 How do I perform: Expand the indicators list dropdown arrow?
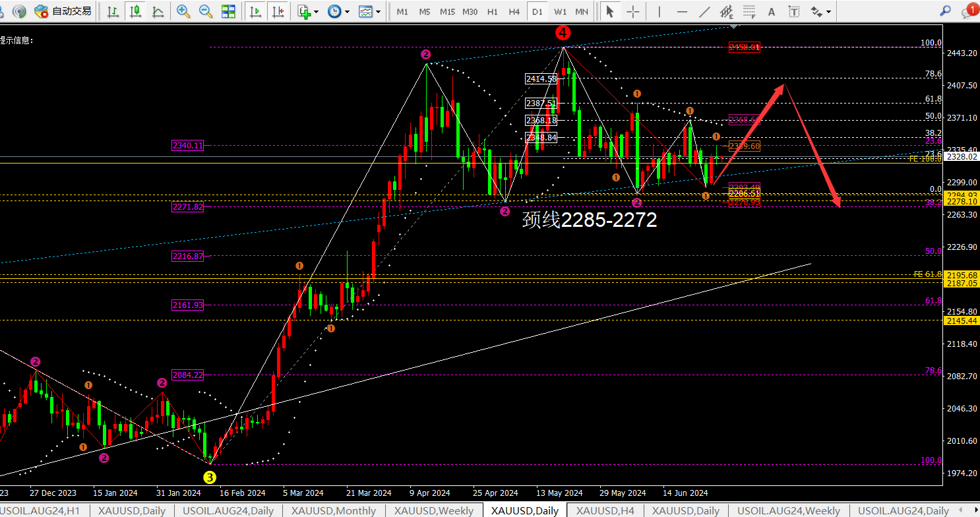317,11
